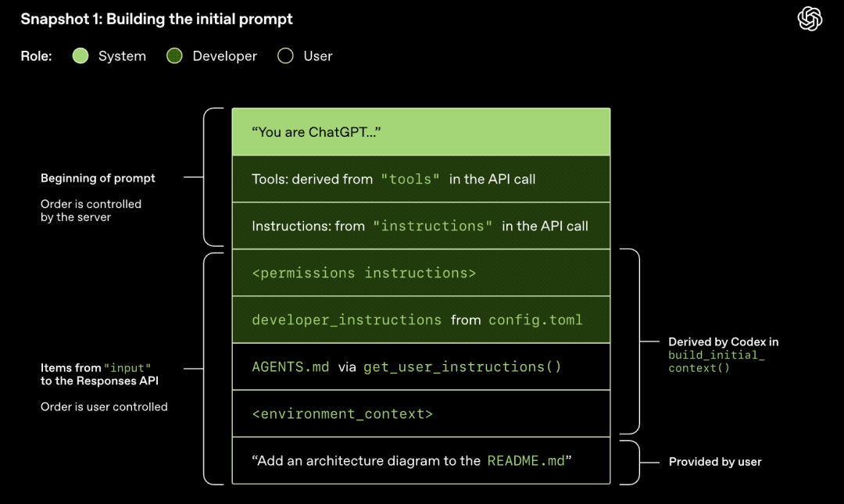Click the OpenAI logo in the corner
844x504 pixels.
810,20
